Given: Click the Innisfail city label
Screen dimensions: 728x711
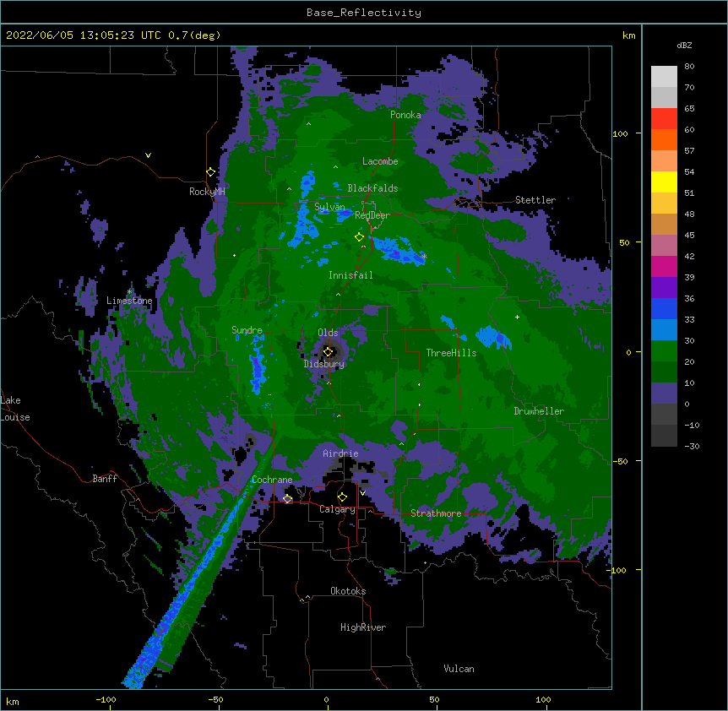Looking at the screenshot, I should click(350, 275).
